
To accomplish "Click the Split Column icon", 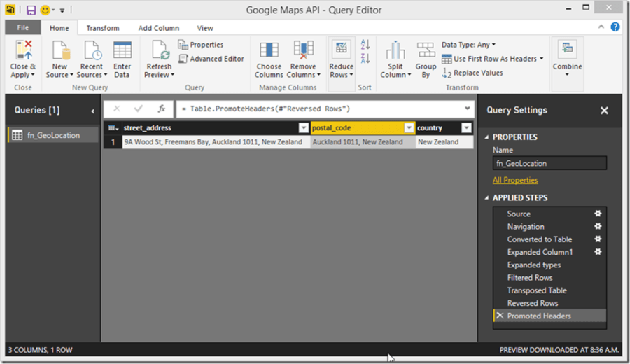I will (395, 50).
